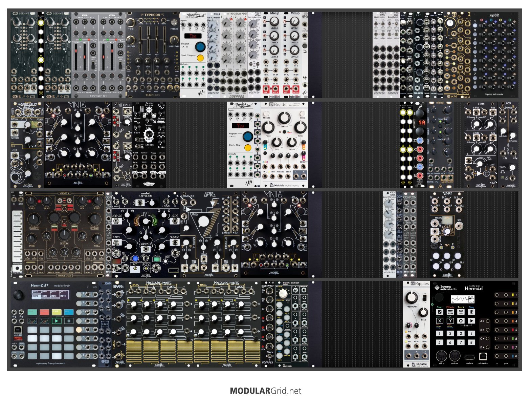Screen dimensions: 532x398
Task: Click the Typhoon TUNE knob
Action: (131, 22)
